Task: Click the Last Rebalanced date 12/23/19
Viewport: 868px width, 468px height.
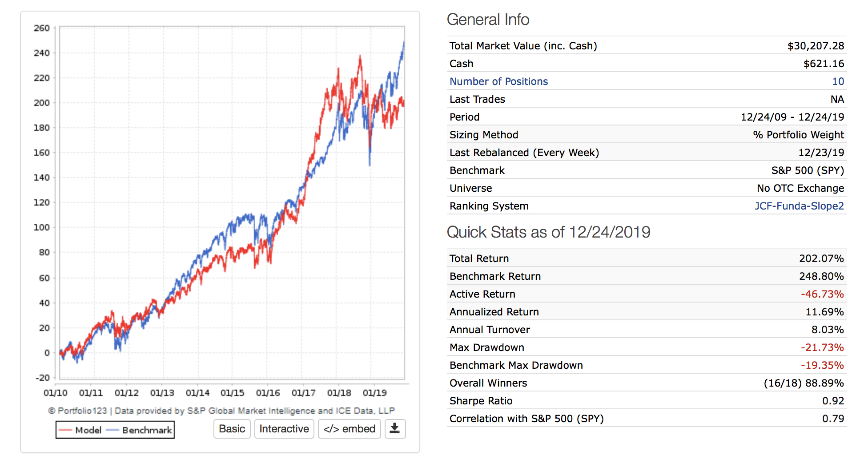Action: coord(821,153)
